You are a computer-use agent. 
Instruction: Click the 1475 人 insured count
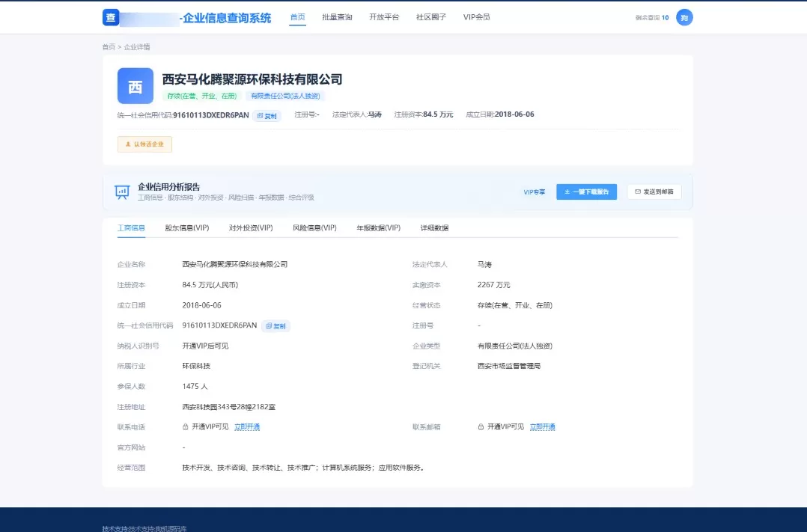[x=195, y=386]
